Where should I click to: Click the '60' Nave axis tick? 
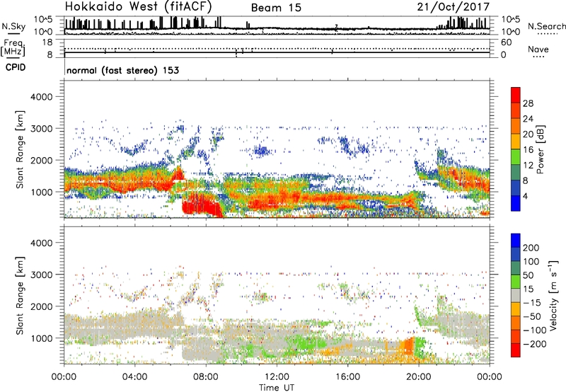click(506, 42)
